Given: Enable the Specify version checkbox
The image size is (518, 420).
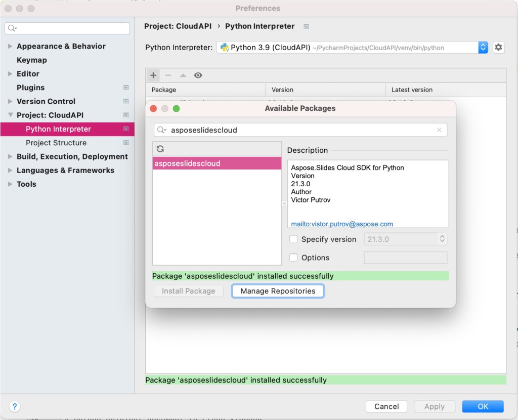Looking at the screenshot, I should coord(293,239).
